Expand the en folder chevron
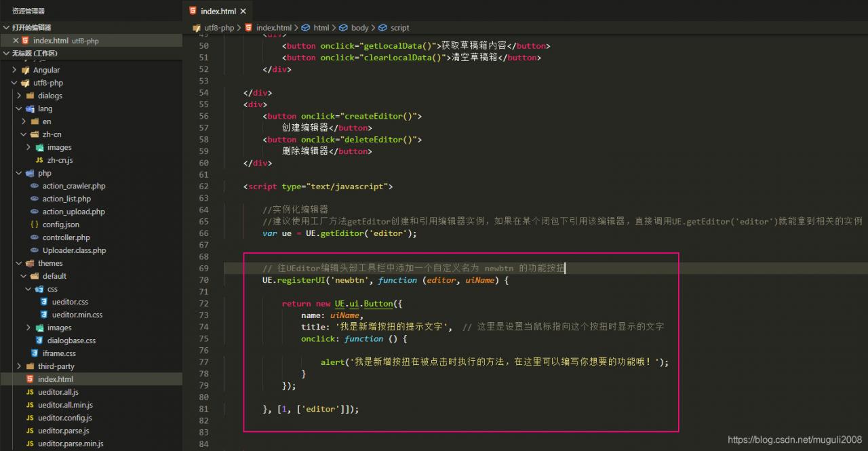The height and width of the screenshot is (451, 868). point(24,121)
